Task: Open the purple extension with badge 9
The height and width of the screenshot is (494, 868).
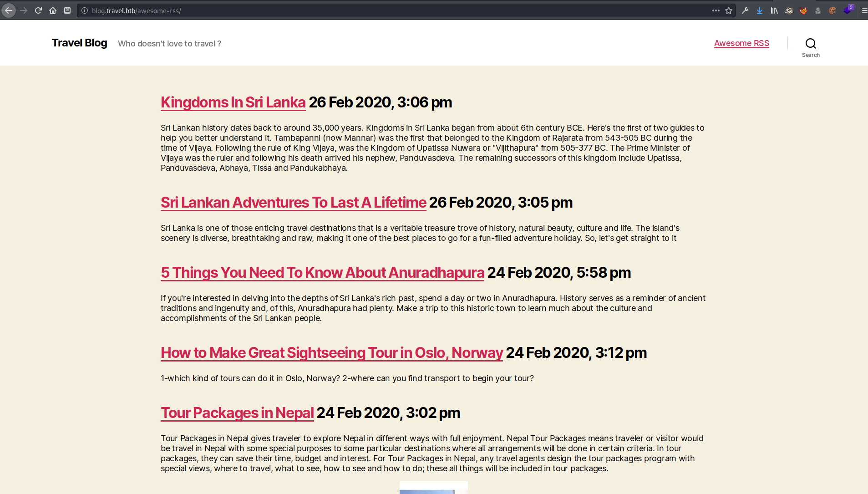Action: point(848,10)
